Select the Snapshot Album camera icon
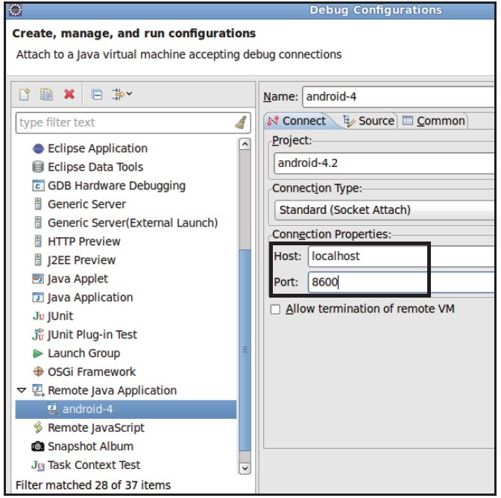501x498 pixels. [38, 446]
